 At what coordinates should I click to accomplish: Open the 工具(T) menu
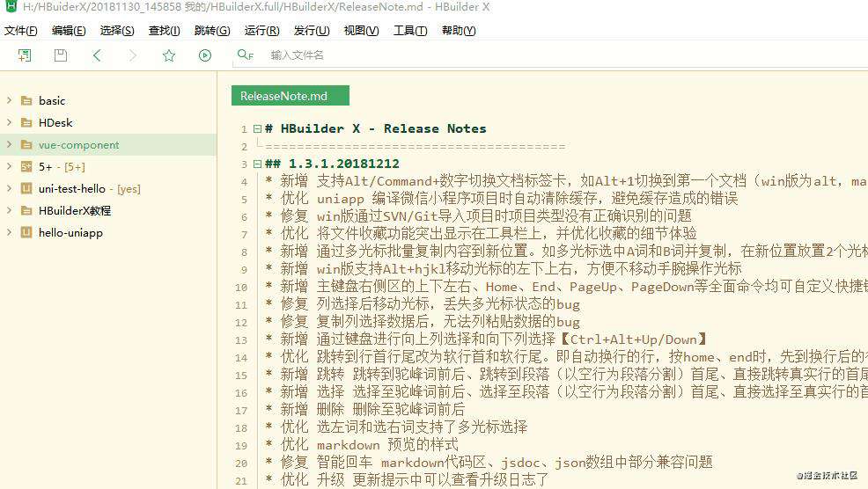point(410,31)
